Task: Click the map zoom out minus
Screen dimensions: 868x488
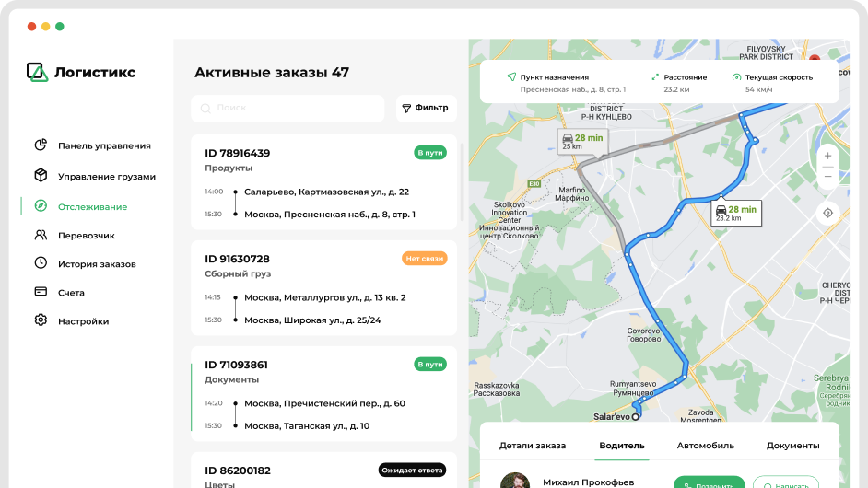Action: tap(827, 177)
